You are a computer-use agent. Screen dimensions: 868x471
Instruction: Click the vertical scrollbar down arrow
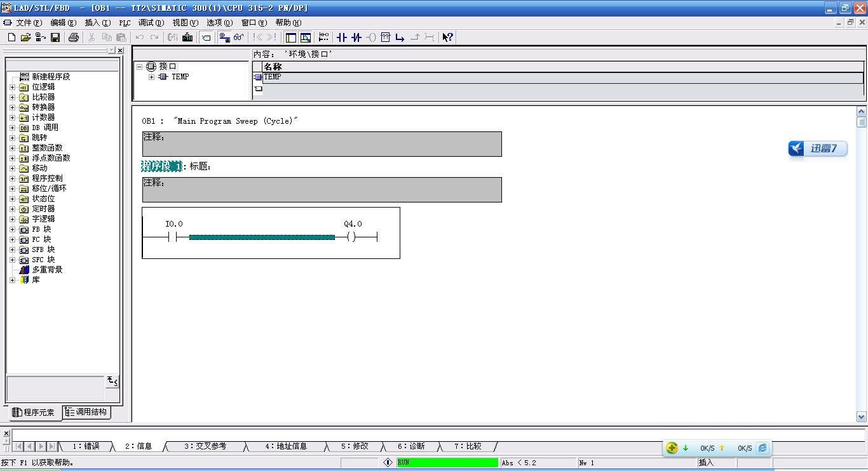862,417
